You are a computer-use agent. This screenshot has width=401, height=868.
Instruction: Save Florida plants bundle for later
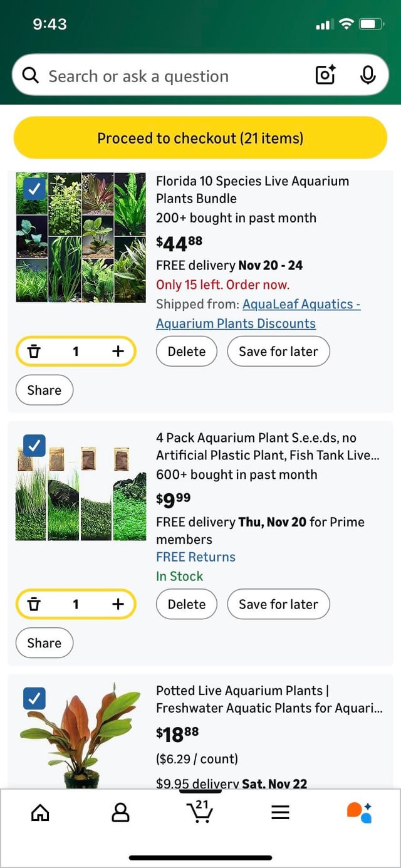(x=278, y=351)
